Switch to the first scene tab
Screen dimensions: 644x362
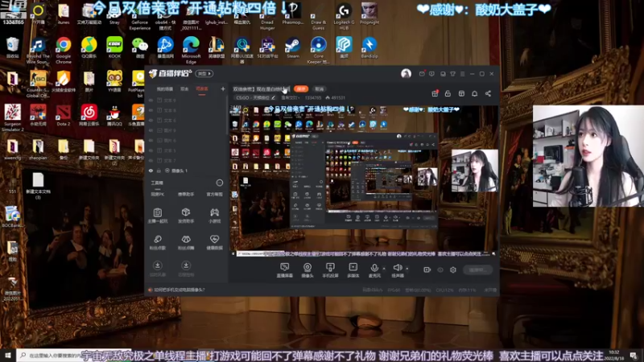[165, 89]
